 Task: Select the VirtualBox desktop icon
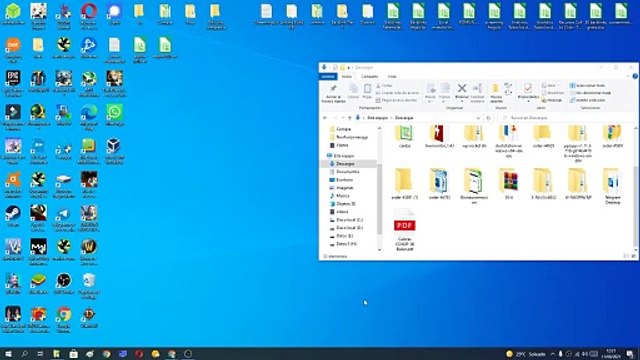pos(114,151)
